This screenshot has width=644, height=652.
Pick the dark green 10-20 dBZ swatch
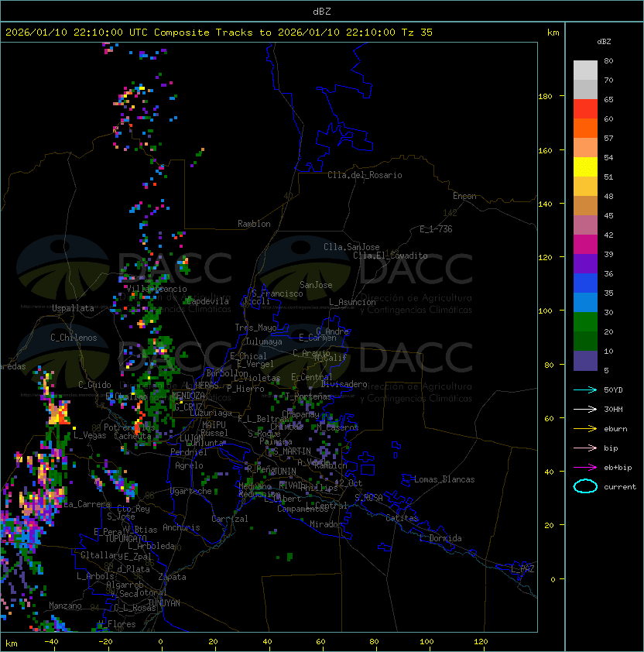click(x=585, y=341)
